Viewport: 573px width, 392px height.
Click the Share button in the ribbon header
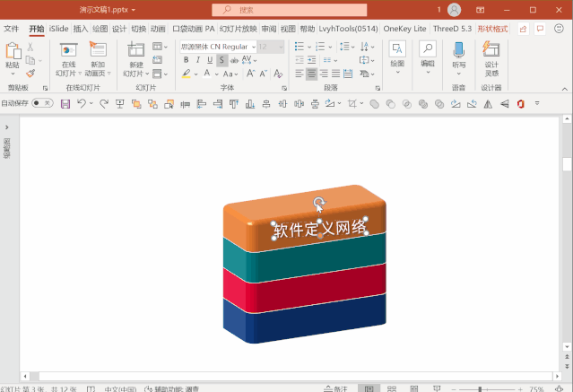pos(524,29)
